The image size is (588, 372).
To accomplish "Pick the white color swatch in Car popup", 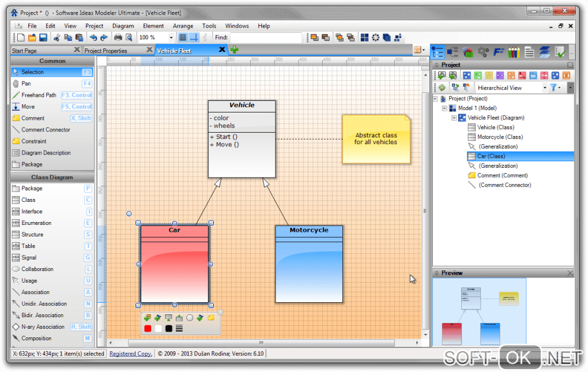I will (x=159, y=329).
